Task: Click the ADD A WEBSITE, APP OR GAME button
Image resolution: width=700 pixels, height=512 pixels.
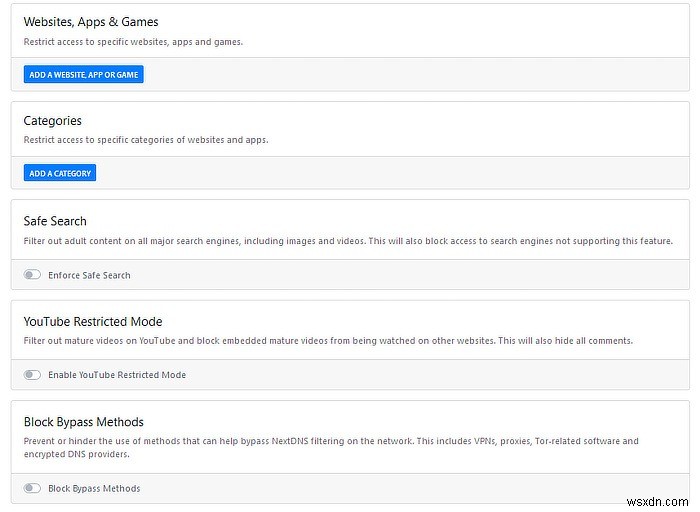Action: [84, 74]
